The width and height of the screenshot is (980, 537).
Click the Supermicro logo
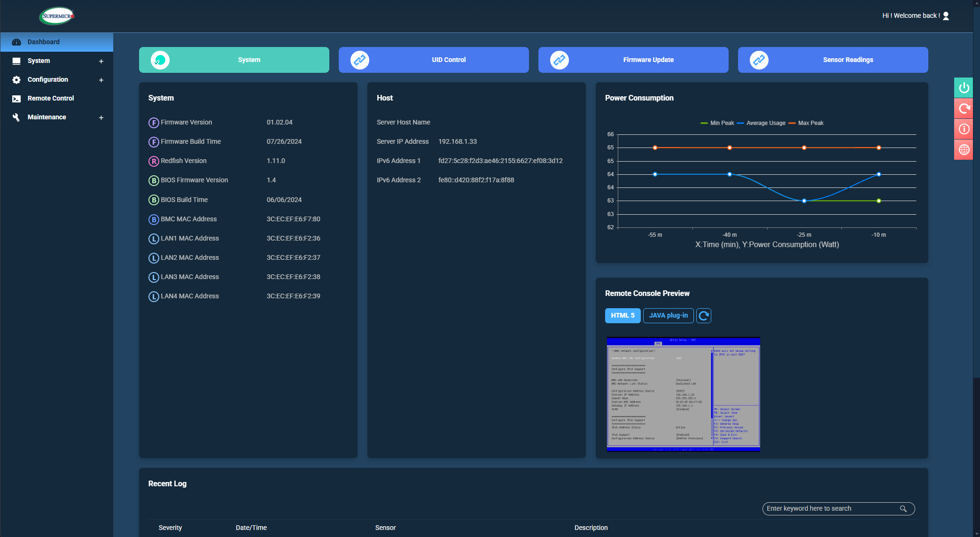click(57, 16)
